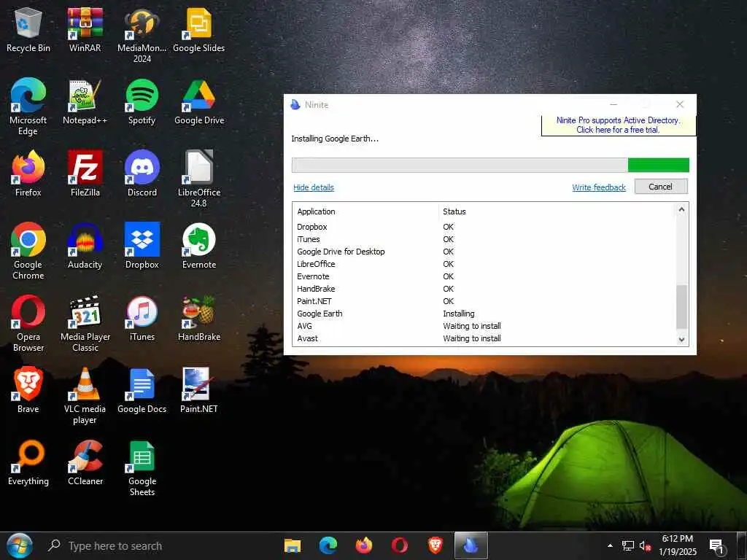Select the Evernote row in Ninite list
Viewport: 747px width, 560px height.
pyautogui.click(x=484, y=276)
